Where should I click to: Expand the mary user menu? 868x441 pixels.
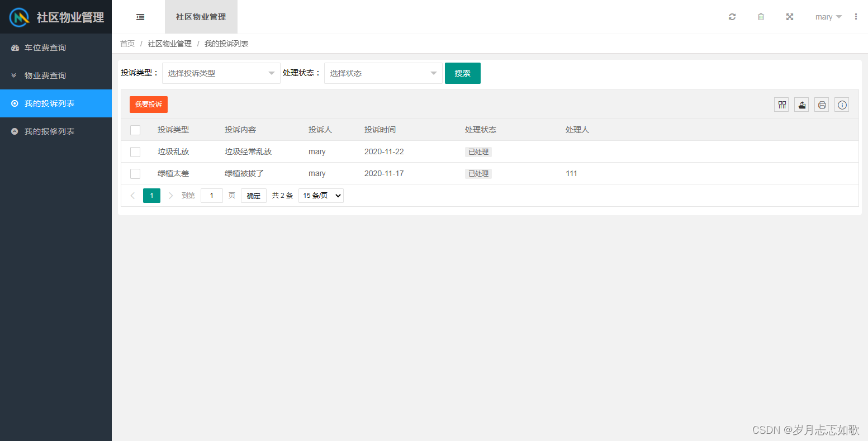pyautogui.click(x=828, y=17)
